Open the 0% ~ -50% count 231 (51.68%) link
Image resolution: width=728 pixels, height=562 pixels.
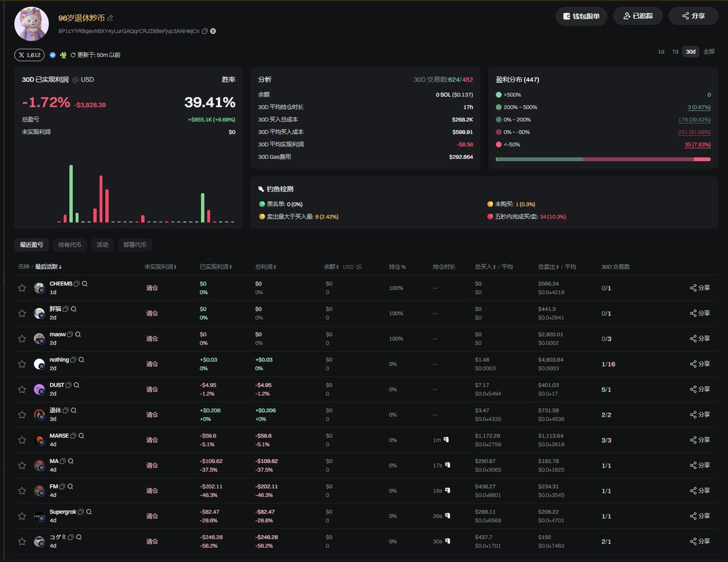click(695, 132)
